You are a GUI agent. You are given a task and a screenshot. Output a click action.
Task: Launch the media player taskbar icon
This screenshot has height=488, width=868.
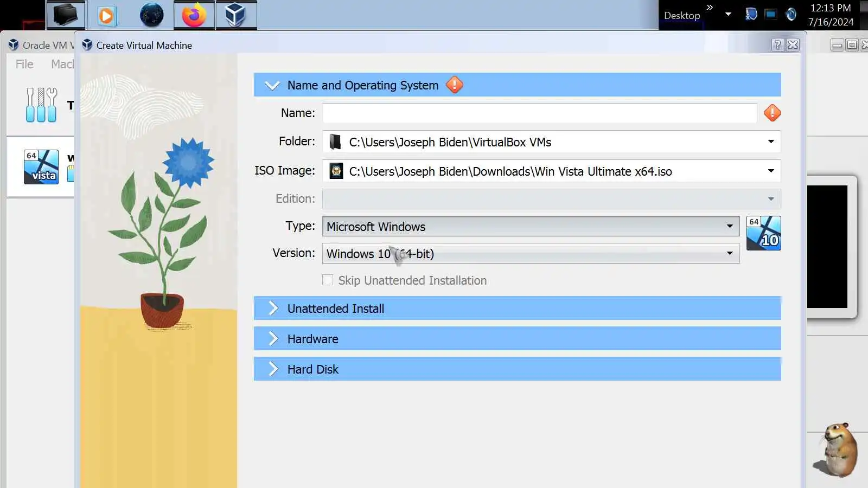[106, 15]
